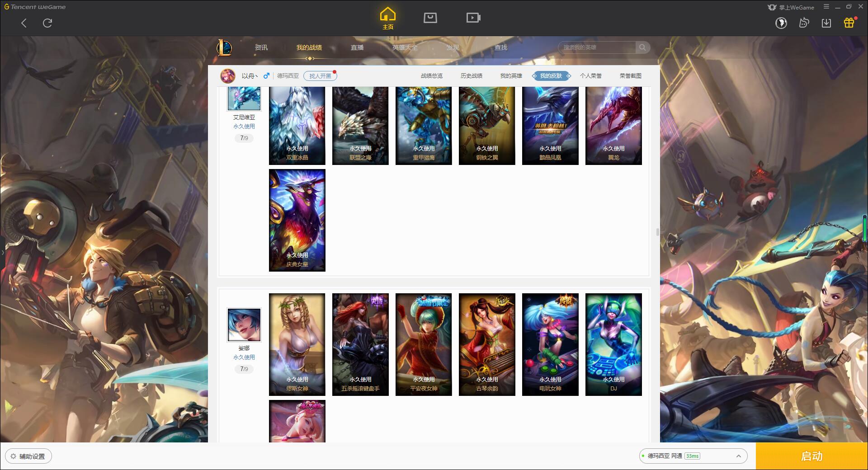Open the 重甲猎鹰 skin card
The height and width of the screenshot is (470, 868).
424,126
